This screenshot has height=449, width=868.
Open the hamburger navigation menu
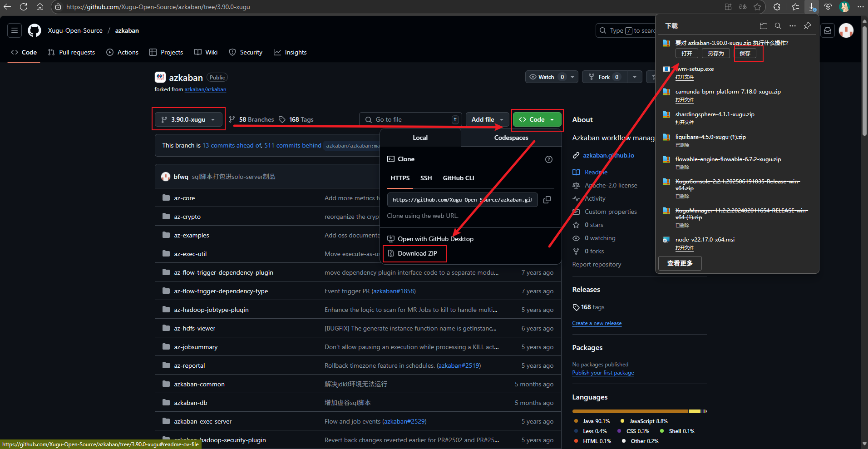point(15,30)
